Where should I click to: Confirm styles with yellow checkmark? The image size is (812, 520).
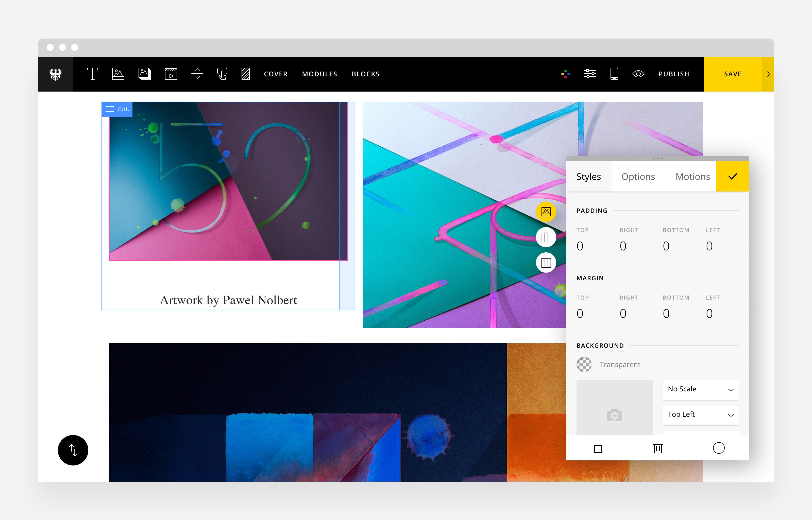click(x=732, y=177)
